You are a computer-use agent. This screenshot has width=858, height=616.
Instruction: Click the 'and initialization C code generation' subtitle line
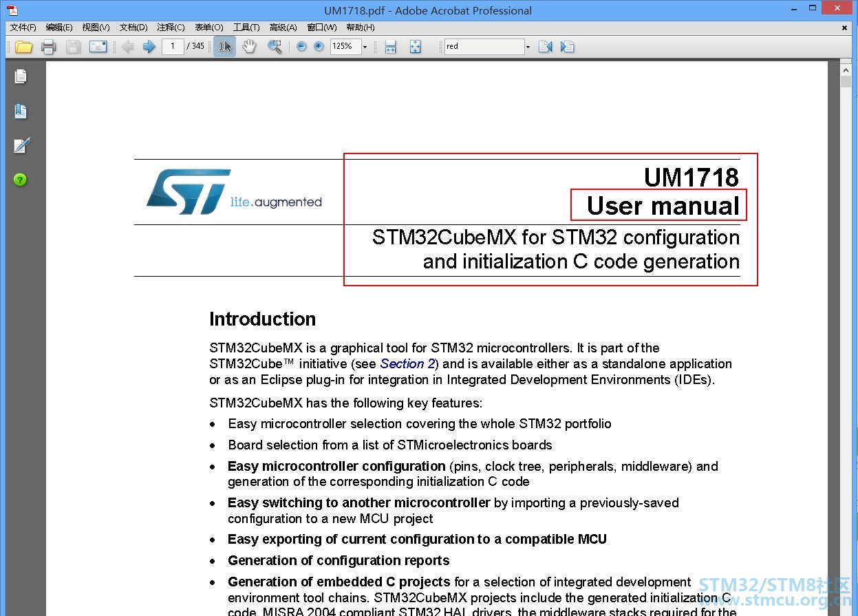[581, 262]
